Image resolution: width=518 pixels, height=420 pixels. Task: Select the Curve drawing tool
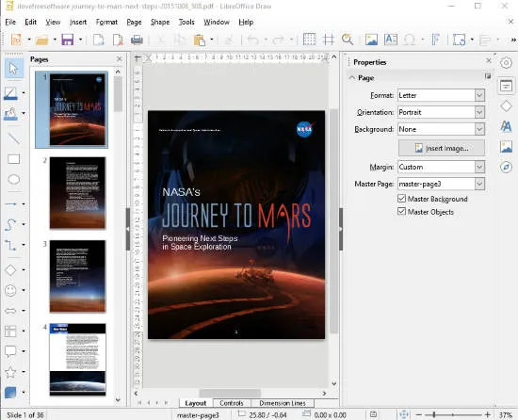(x=10, y=224)
